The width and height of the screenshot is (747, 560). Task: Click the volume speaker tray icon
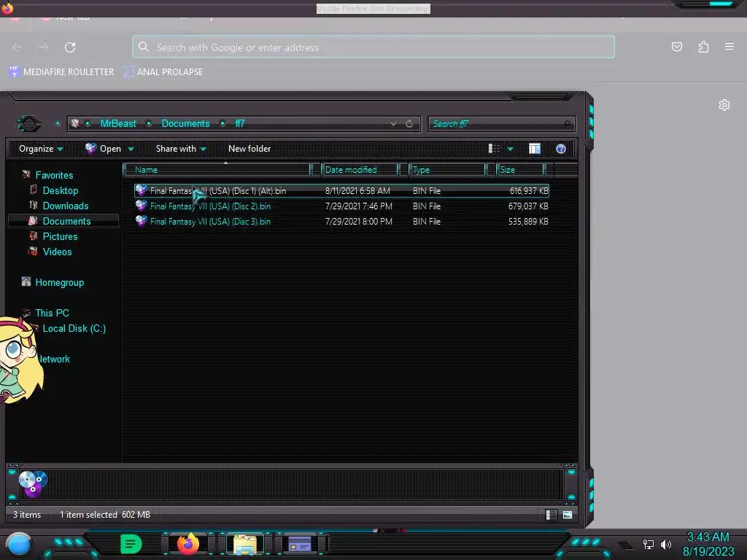pyautogui.click(x=666, y=544)
